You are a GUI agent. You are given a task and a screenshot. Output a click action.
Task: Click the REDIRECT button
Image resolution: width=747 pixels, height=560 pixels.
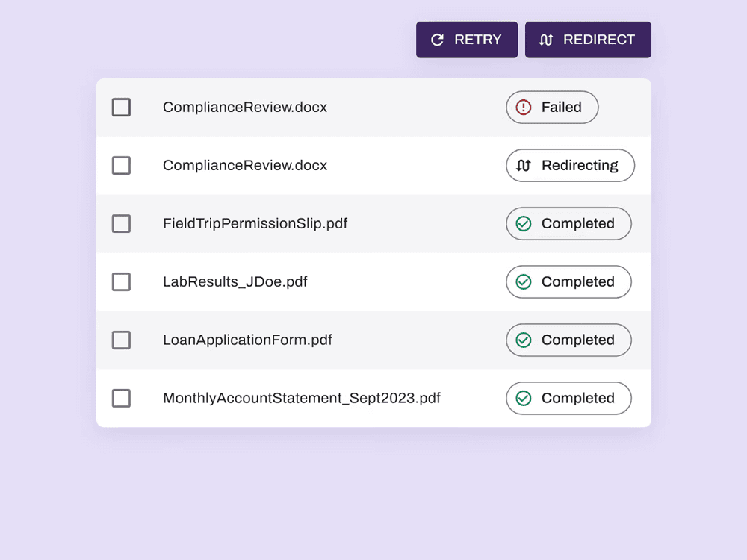coord(588,40)
